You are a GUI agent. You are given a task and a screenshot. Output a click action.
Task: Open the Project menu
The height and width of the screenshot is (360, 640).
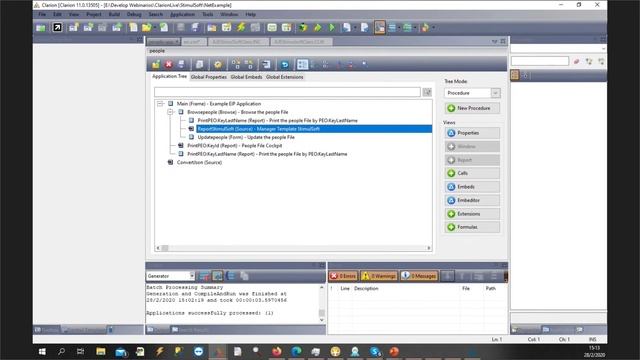93,14
